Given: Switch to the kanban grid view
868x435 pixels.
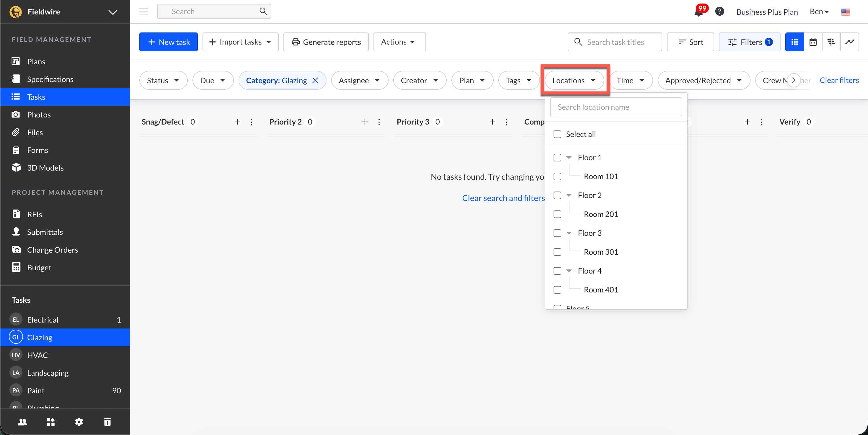Looking at the screenshot, I should point(794,42).
